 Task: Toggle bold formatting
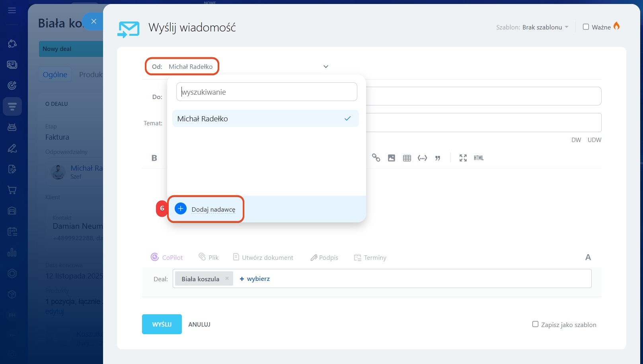pos(154,158)
